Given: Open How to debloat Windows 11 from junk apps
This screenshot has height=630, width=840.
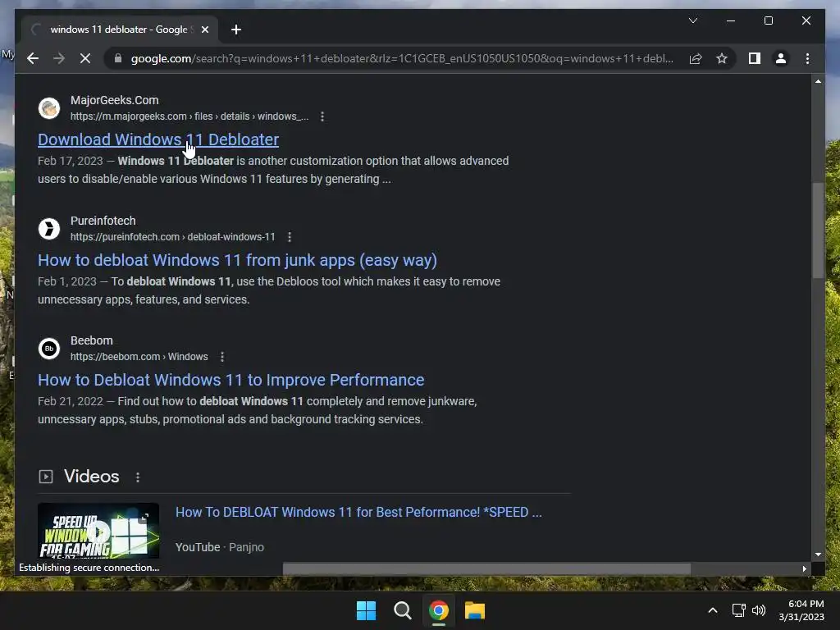Looking at the screenshot, I should [237, 260].
